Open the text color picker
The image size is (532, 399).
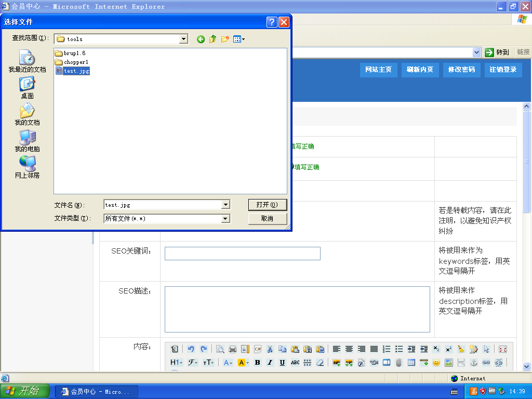pyautogui.click(x=228, y=362)
